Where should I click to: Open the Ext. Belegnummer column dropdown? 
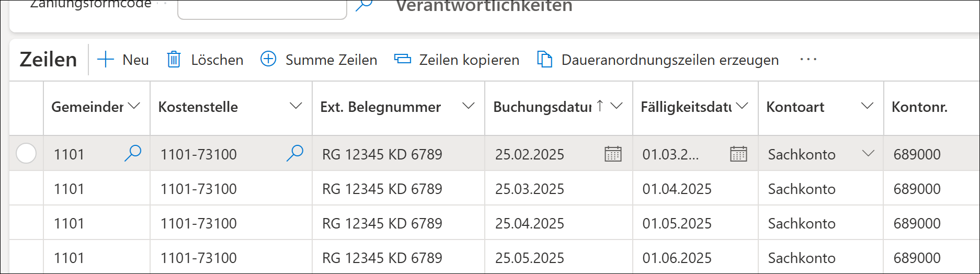pyautogui.click(x=469, y=106)
